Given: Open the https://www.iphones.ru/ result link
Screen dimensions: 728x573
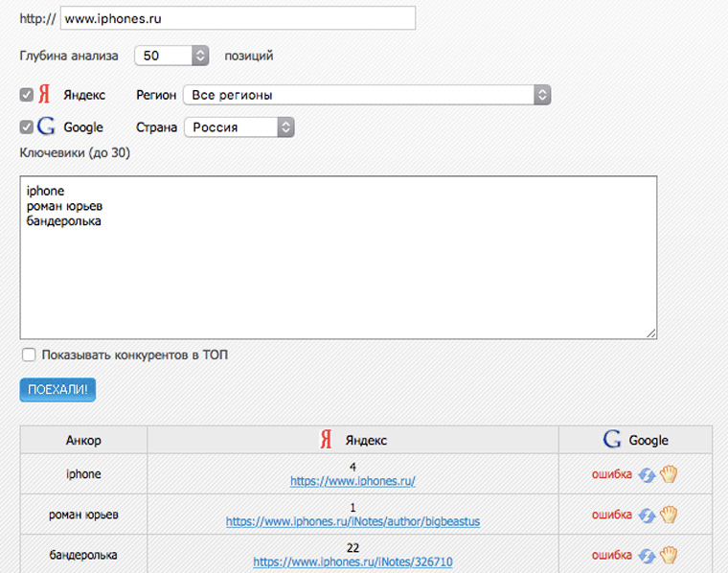Looking at the screenshot, I should click(x=353, y=481).
